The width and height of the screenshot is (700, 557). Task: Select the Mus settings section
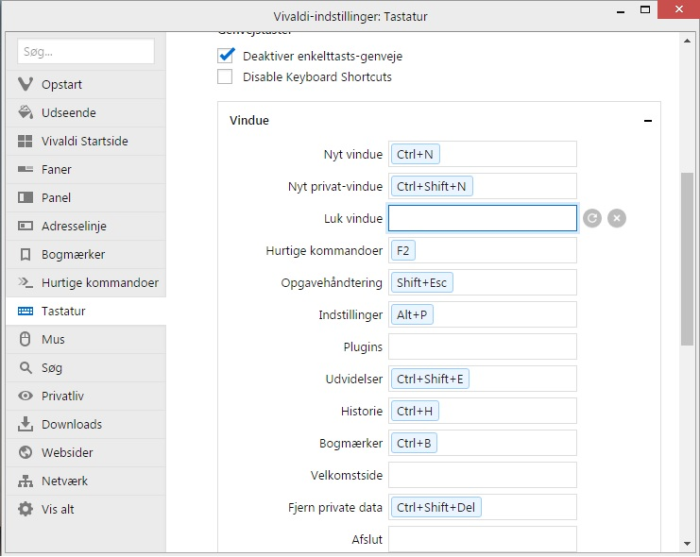pos(86,339)
